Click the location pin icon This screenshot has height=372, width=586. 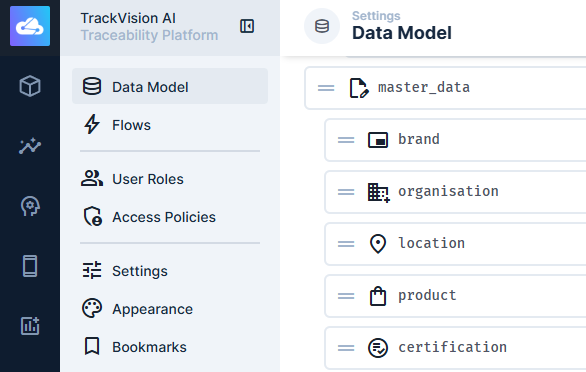pos(378,244)
